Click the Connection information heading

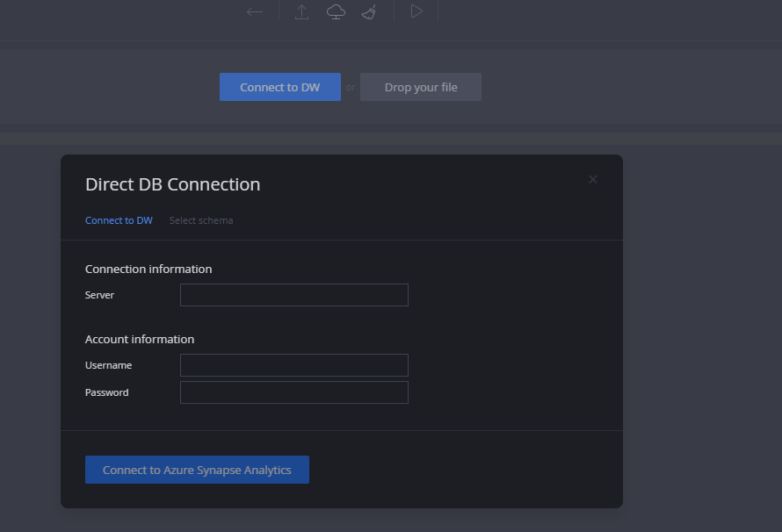coord(148,269)
